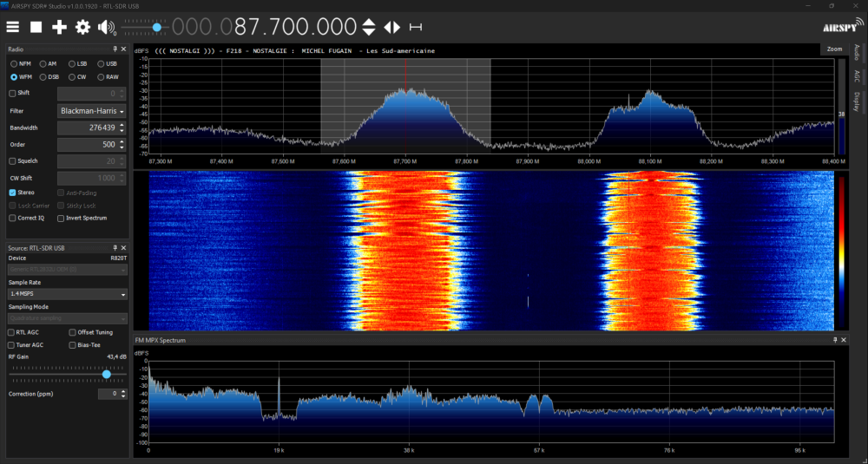Screen dimensions: 868x464
Task: Click the AIRSPY logo
Action: (x=843, y=26)
